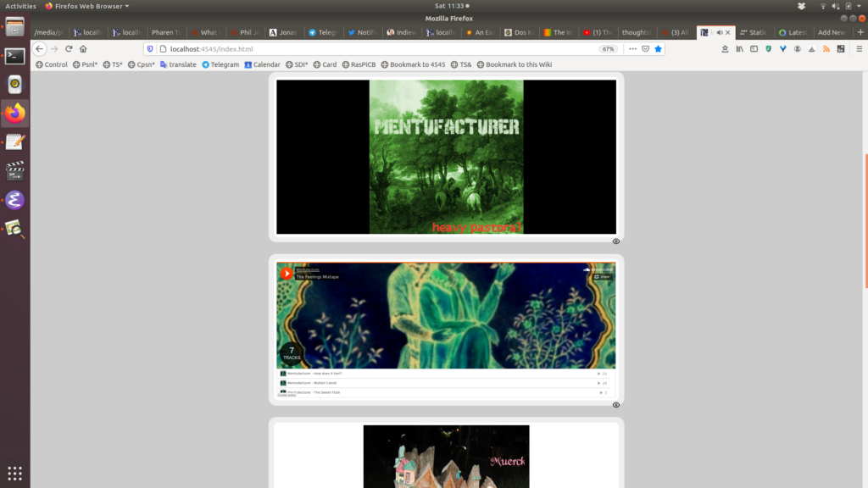The height and width of the screenshot is (488, 868).
Task: Click the Bookmark to this Wiki bookmarklet
Action: 515,64
